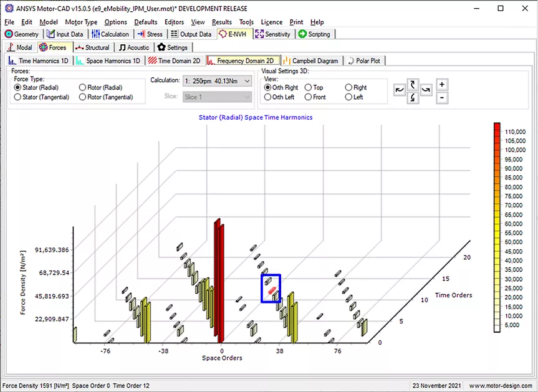The height and width of the screenshot is (392, 538).
Task: Zoom out with the minus button
Action: [x=441, y=98]
